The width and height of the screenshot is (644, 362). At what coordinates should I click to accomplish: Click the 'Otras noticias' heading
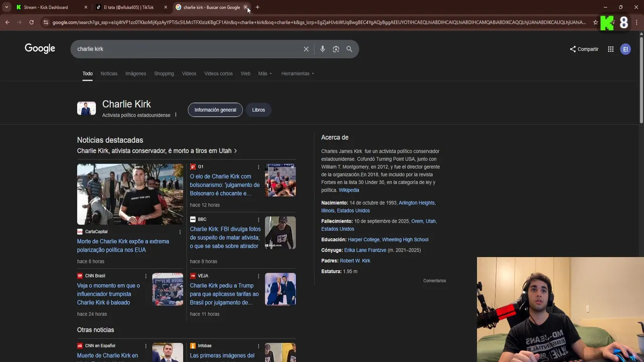coord(96,330)
